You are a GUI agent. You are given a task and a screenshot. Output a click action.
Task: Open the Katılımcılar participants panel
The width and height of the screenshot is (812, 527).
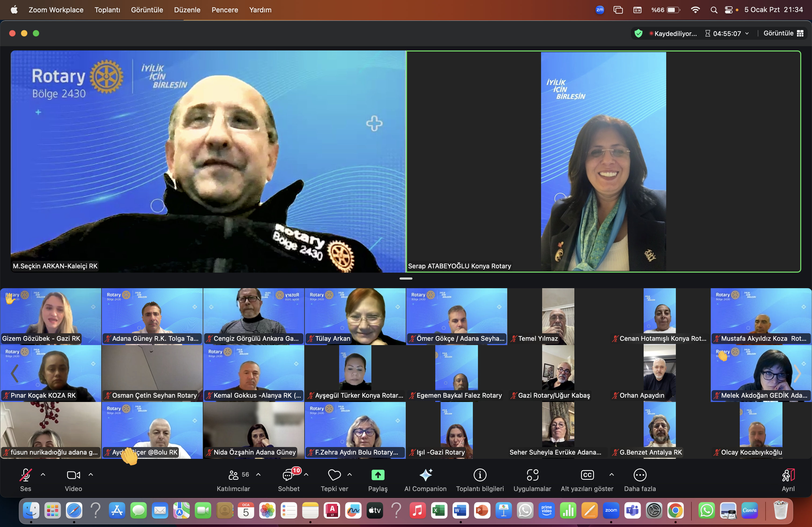[234, 475]
